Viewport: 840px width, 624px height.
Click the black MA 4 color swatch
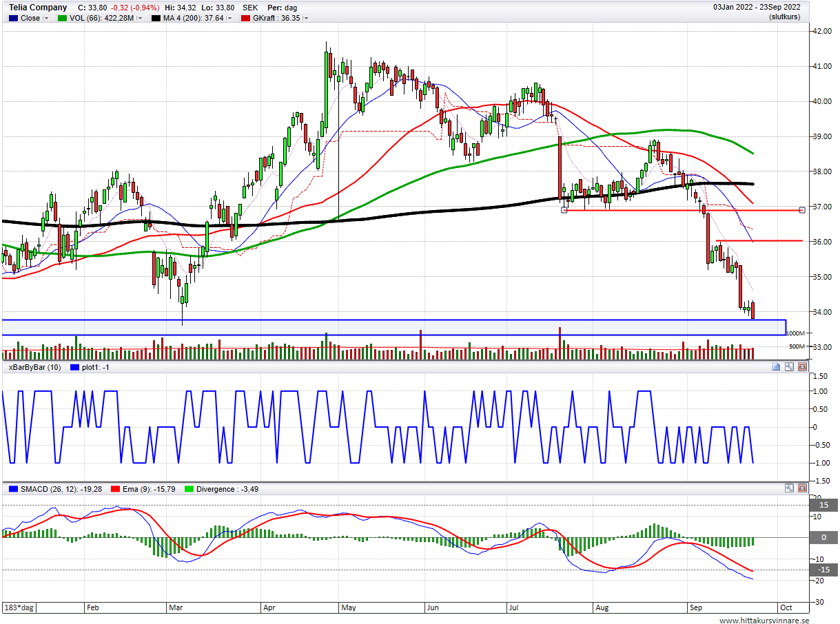click(156, 19)
